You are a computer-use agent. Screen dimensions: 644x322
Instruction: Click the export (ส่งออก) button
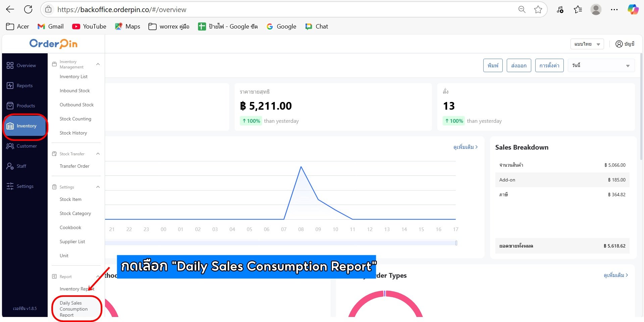pyautogui.click(x=519, y=65)
